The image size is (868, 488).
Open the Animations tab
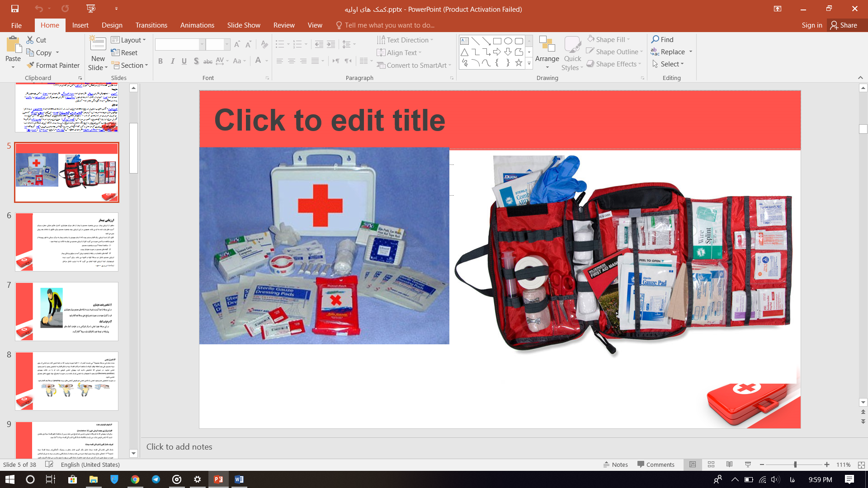click(x=197, y=25)
